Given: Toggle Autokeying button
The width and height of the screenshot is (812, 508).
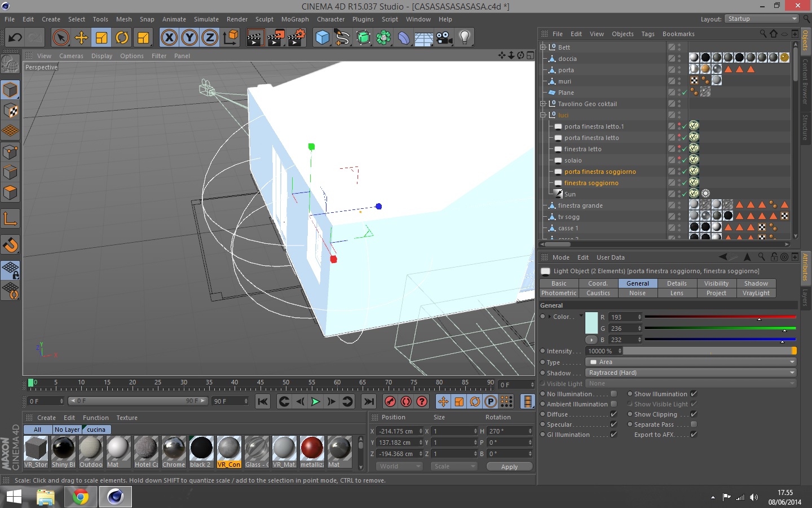Looking at the screenshot, I should (406, 401).
